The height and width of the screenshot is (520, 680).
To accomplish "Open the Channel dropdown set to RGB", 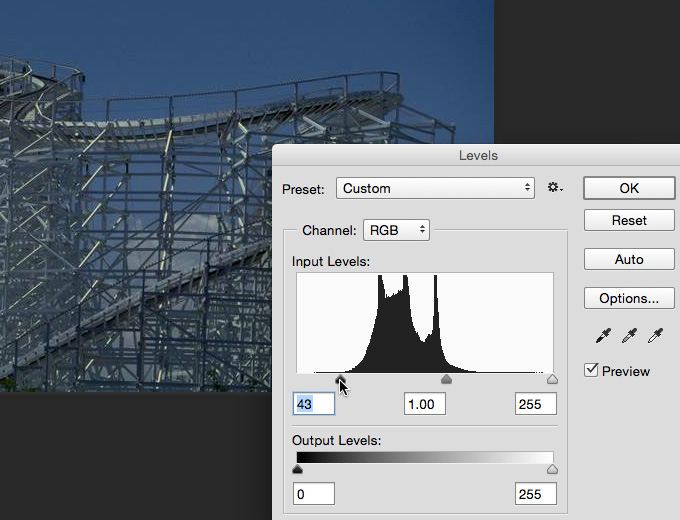I will [396, 230].
